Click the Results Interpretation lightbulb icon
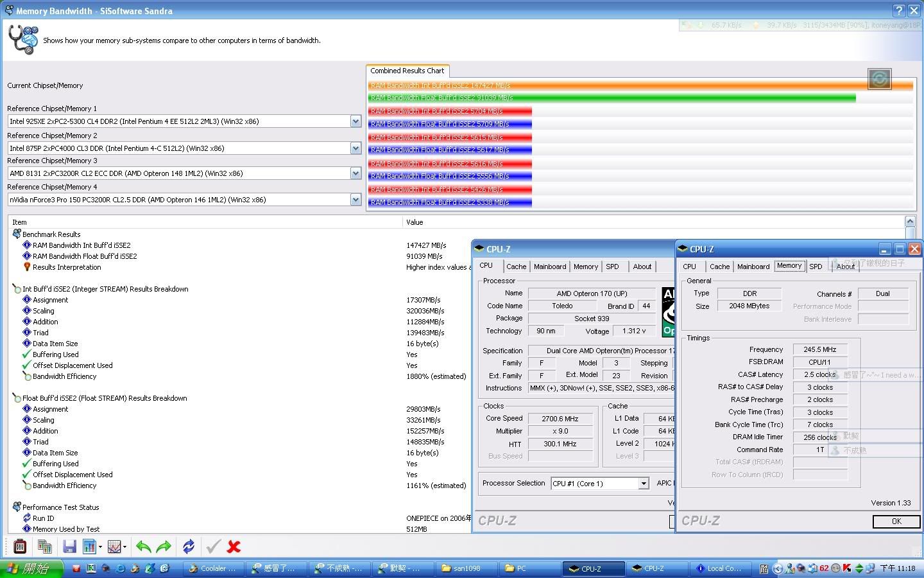 [x=27, y=267]
